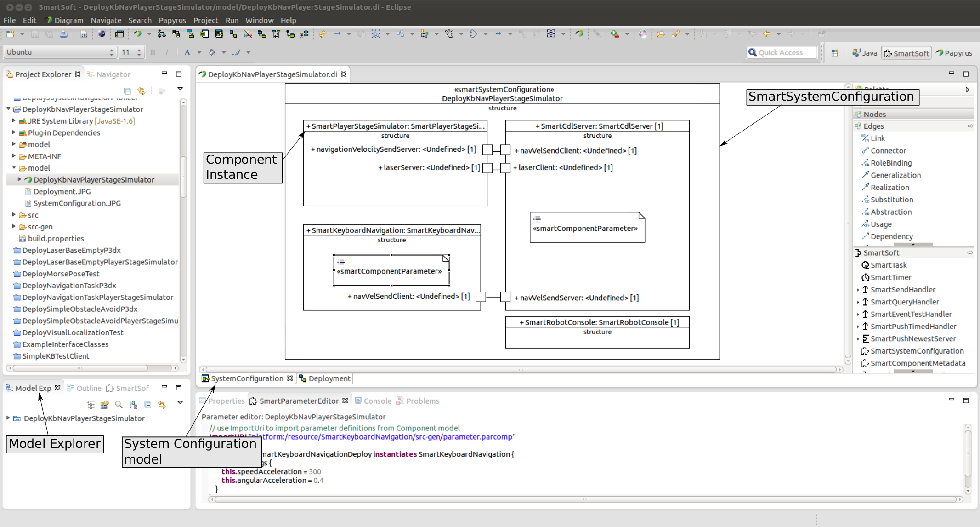Select the Dependency edge tool

tap(887, 236)
